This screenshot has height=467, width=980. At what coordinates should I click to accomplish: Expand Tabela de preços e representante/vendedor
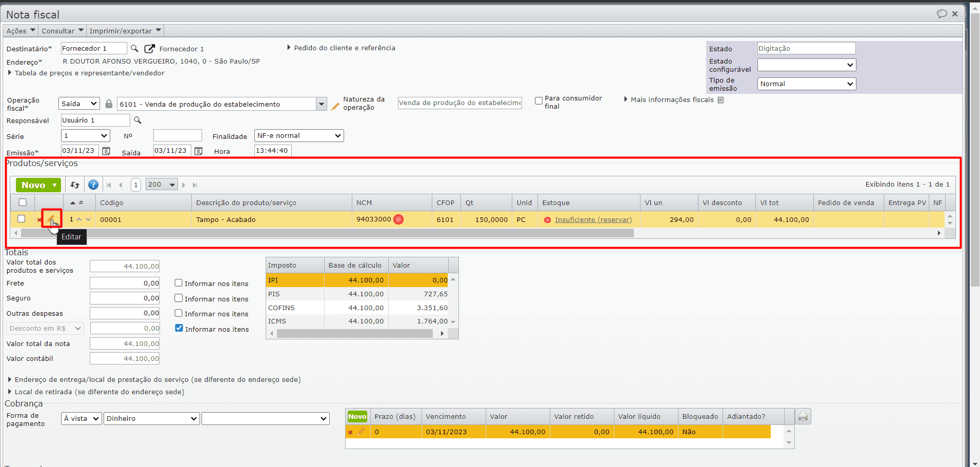pos(86,73)
